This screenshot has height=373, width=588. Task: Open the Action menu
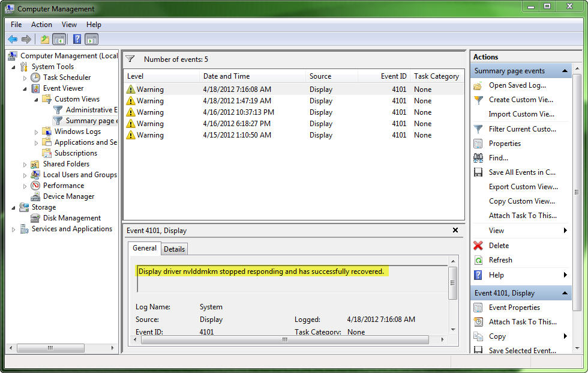[41, 25]
